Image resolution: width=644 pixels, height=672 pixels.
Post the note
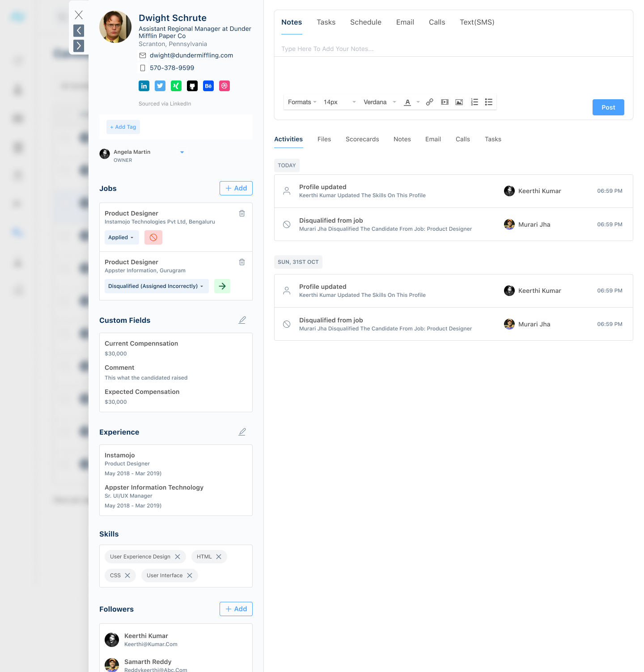coord(608,107)
